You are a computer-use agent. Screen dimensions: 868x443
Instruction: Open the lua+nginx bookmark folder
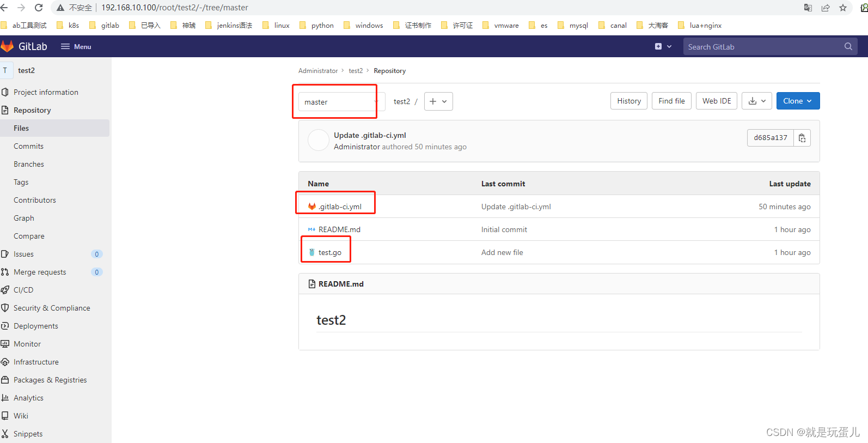coord(700,25)
